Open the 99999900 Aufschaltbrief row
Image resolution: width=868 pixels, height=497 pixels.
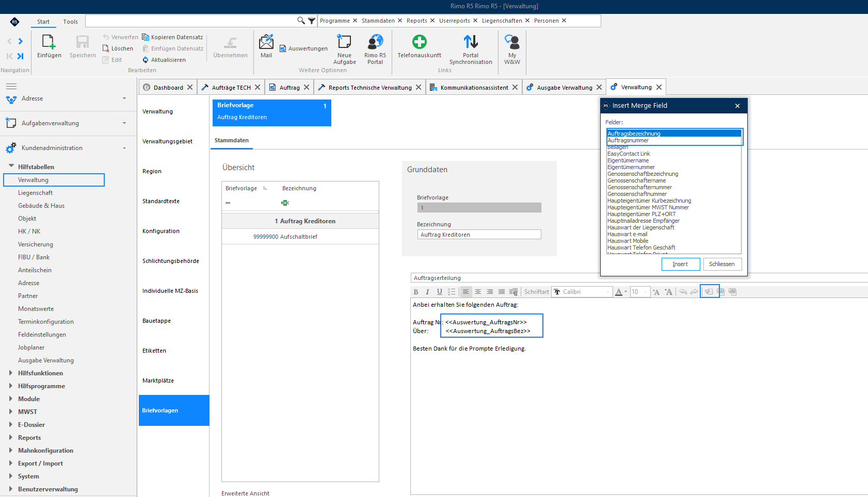point(300,237)
